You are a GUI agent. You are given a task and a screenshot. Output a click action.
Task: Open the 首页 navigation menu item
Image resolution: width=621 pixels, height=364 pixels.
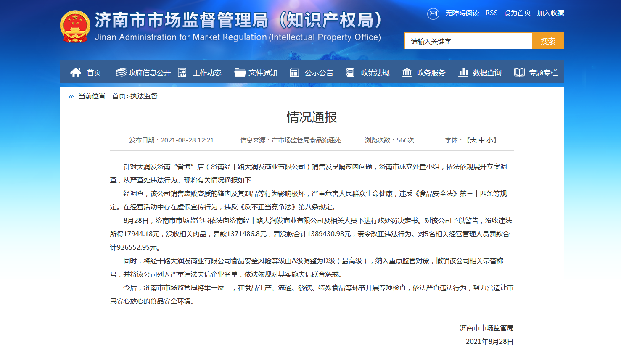point(94,73)
